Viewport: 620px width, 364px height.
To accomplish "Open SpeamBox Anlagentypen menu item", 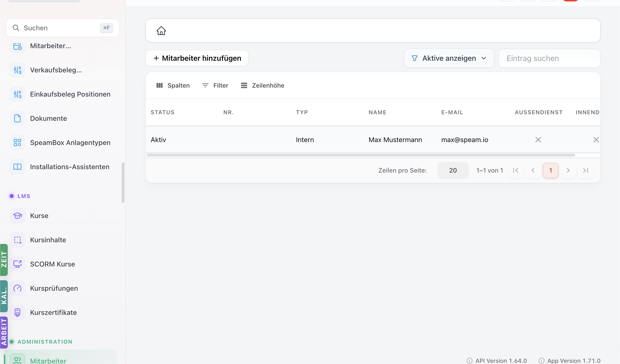I will (x=60, y=142).
